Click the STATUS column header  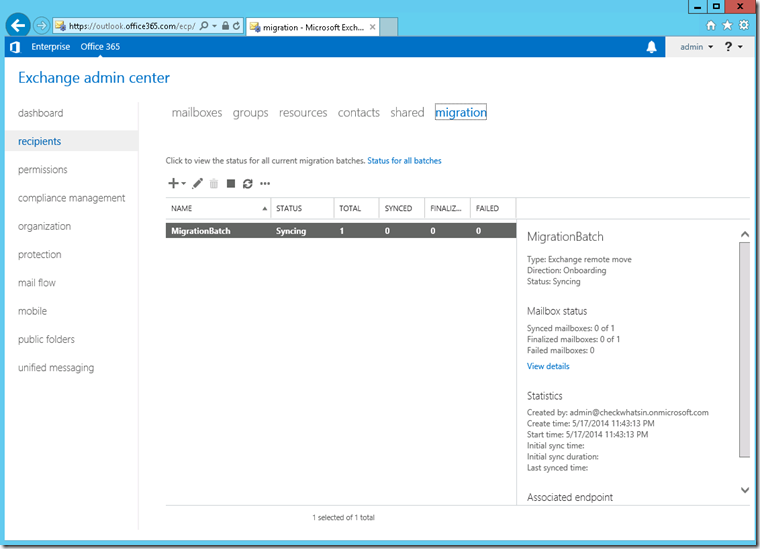click(302, 208)
